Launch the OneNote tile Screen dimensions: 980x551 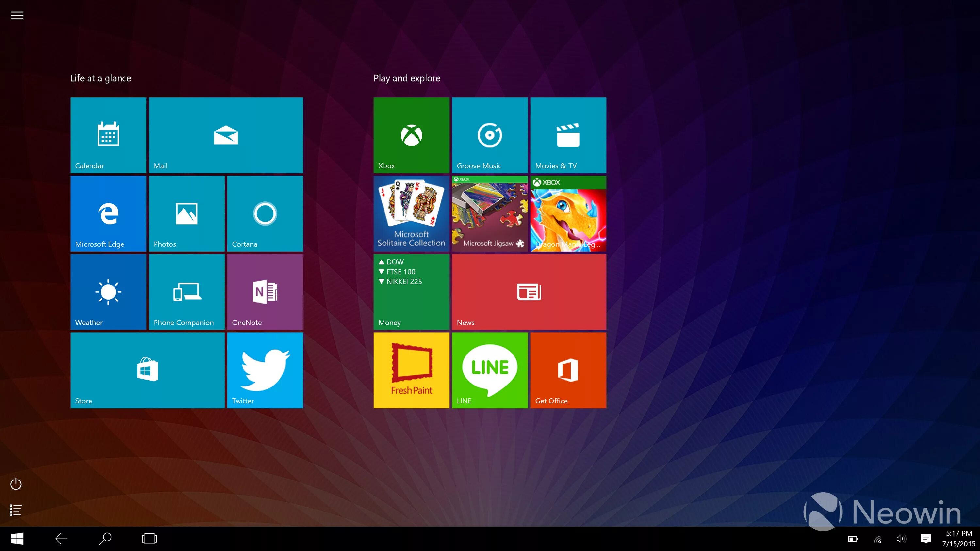click(265, 292)
